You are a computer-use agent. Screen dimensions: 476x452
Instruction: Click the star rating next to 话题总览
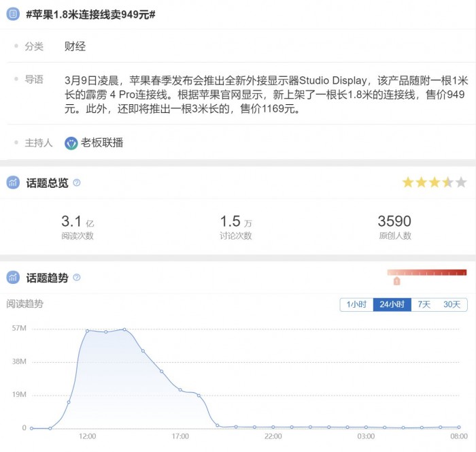tap(434, 182)
